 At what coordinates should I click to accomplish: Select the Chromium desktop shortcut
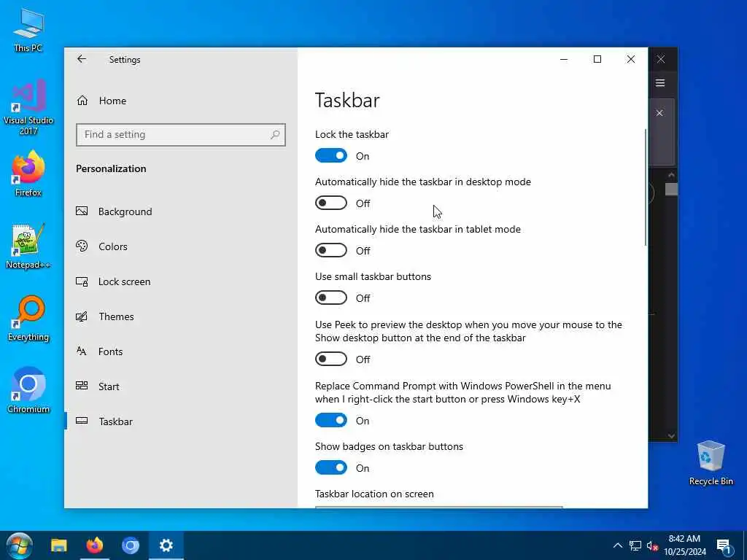point(28,391)
